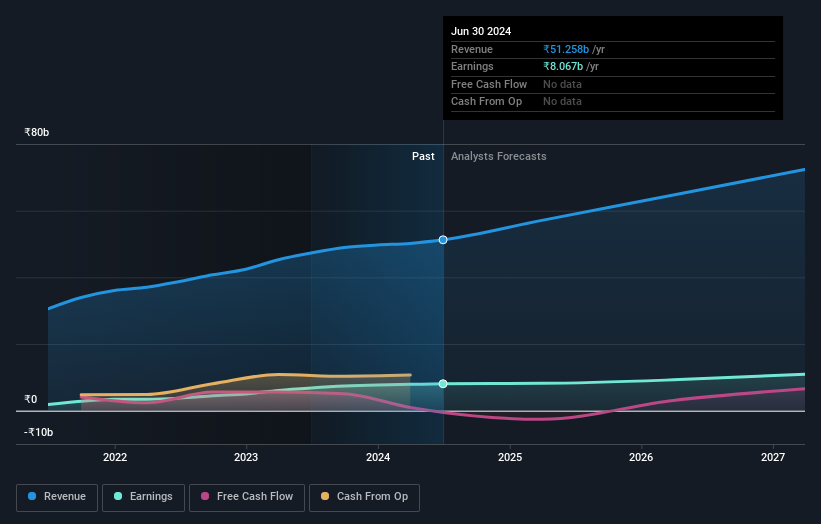Click the tooltip Revenue row label

(472, 49)
